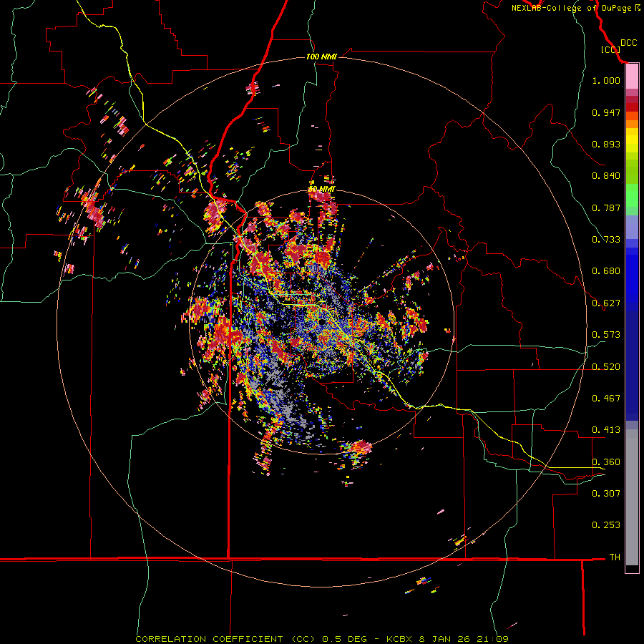Click the 100 NMI range ring label

[321, 57]
